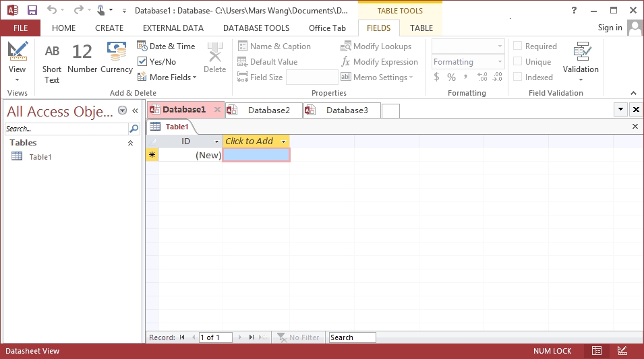The width and height of the screenshot is (644, 359).
Task: Check the Unique checkbox
Action: (517, 61)
